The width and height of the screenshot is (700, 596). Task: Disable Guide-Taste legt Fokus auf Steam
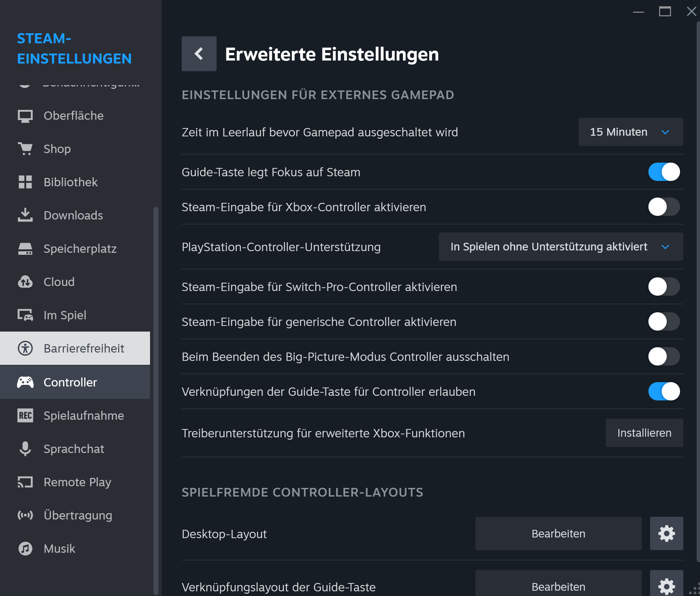[x=664, y=172]
